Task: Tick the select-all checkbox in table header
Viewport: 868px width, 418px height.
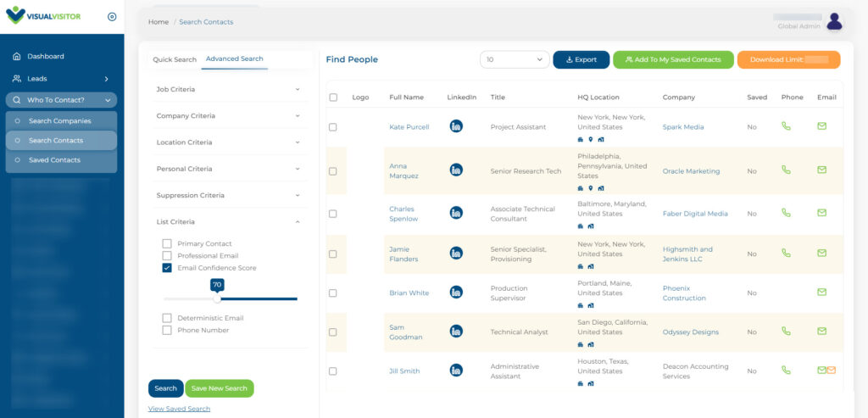Action: (333, 98)
